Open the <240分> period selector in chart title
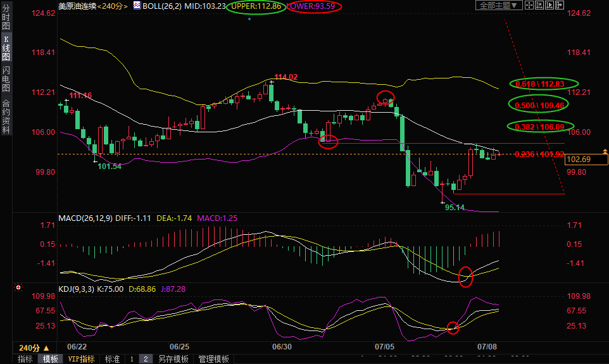 tap(113, 6)
